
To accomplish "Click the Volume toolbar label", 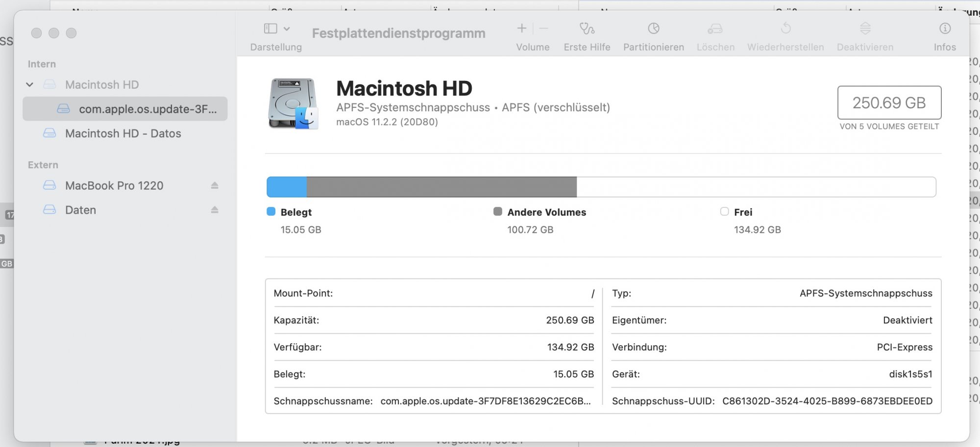I will point(533,47).
